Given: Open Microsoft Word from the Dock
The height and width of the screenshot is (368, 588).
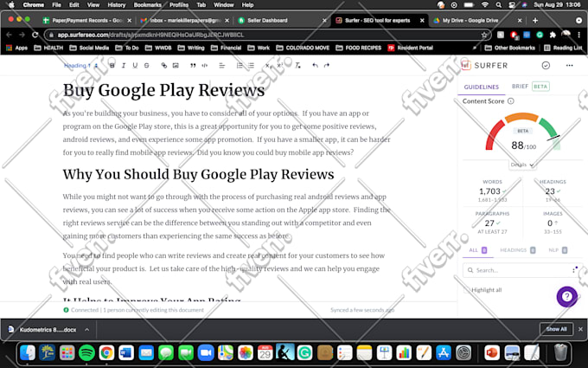Looking at the screenshot, I should [126, 353].
